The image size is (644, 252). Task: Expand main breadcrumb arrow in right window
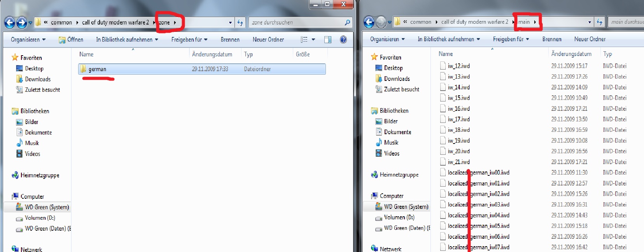coord(535,22)
